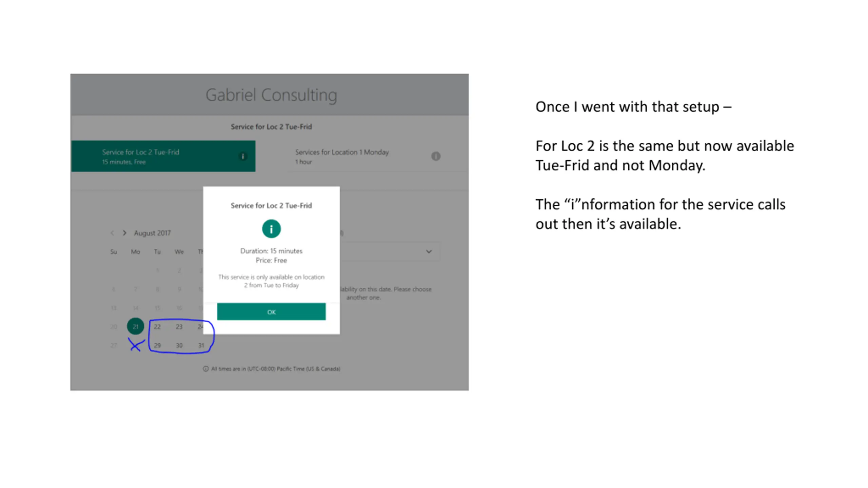
Task: Click the August 2017 month label
Action: (152, 233)
